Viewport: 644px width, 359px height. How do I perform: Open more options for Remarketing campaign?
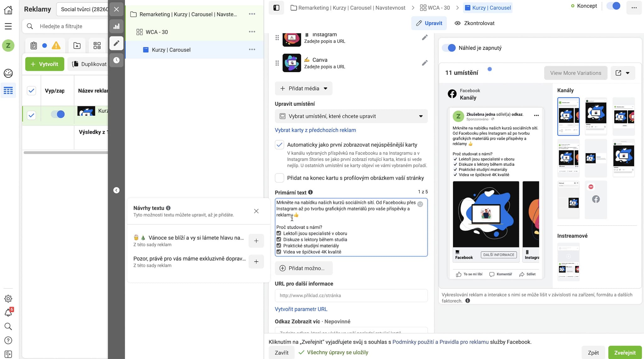coord(252,14)
